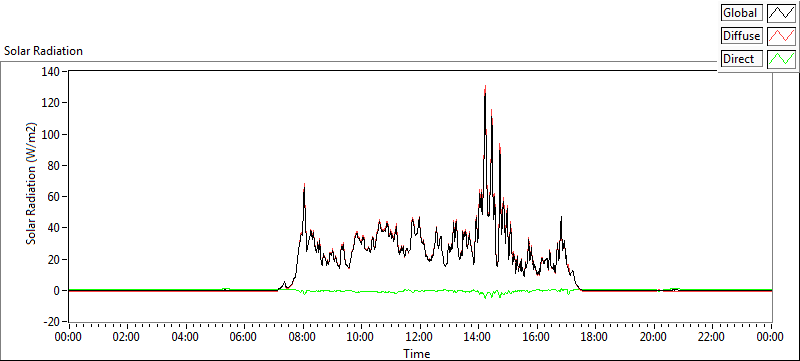Viewport: 800px width, 361px height.
Task: Click the 140 y-axis value
Action: pyautogui.click(x=52, y=71)
